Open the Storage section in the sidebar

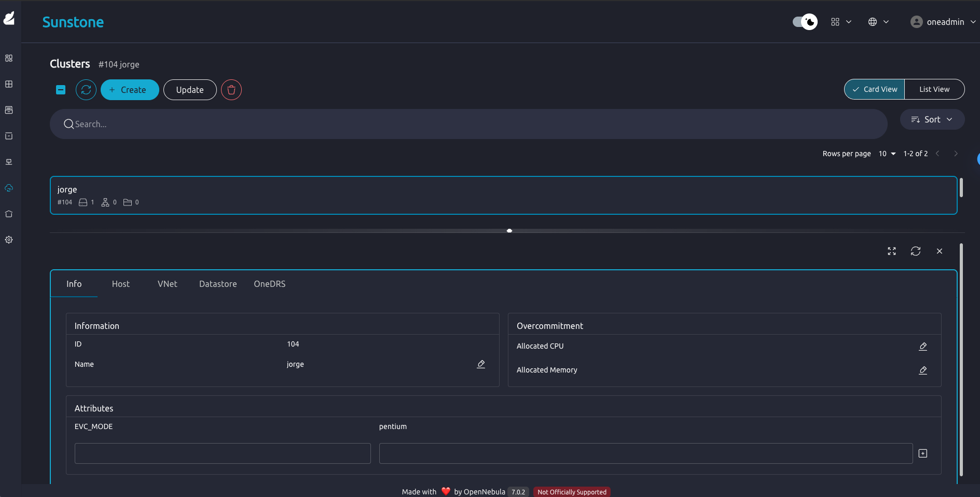pos(9,136)
